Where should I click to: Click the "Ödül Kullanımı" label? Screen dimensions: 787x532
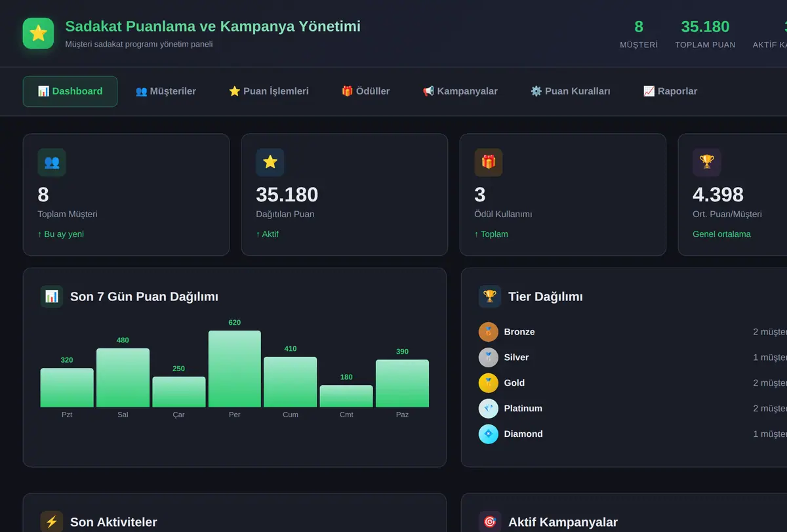click(504, 215)
